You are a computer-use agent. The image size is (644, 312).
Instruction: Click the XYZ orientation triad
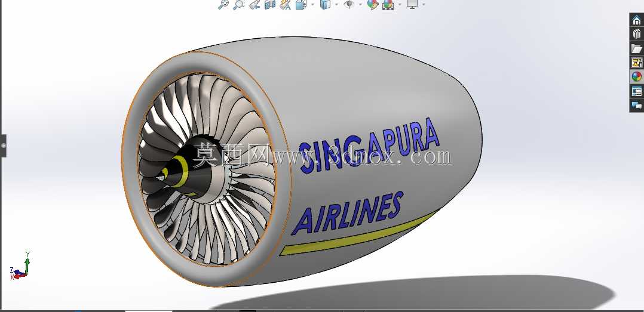pos(20,266)
